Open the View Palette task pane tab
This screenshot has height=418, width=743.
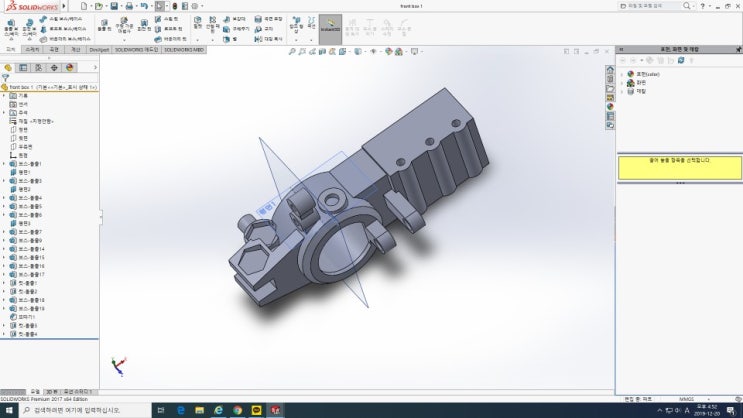coord(610,98)
